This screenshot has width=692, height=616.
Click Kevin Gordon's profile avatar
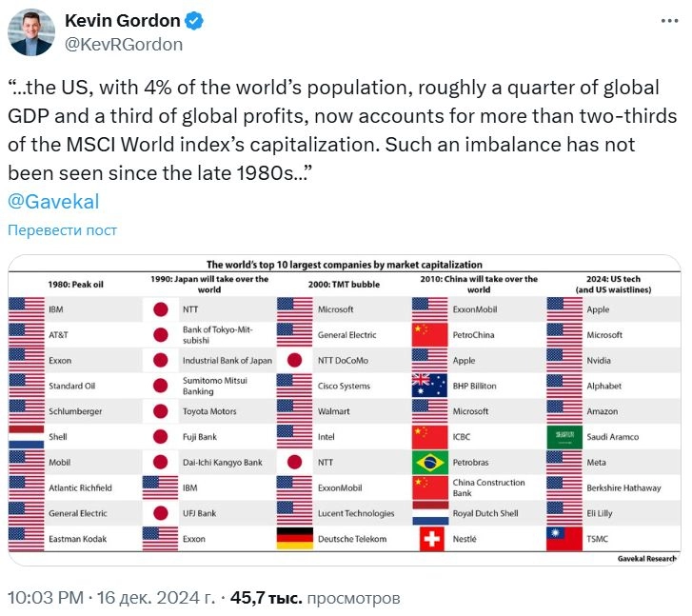pyautogui.click(x=31, y=32)
